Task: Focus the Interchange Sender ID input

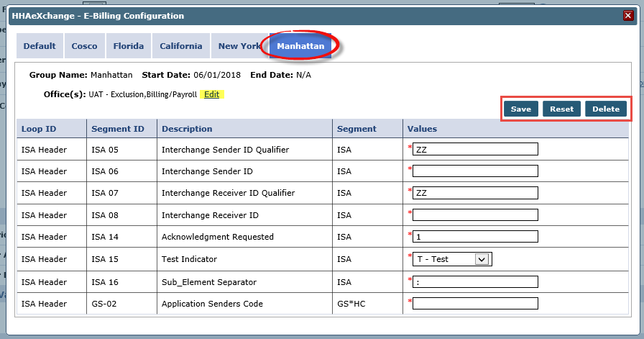Action: pyautogui.click(x=475, y=171)
